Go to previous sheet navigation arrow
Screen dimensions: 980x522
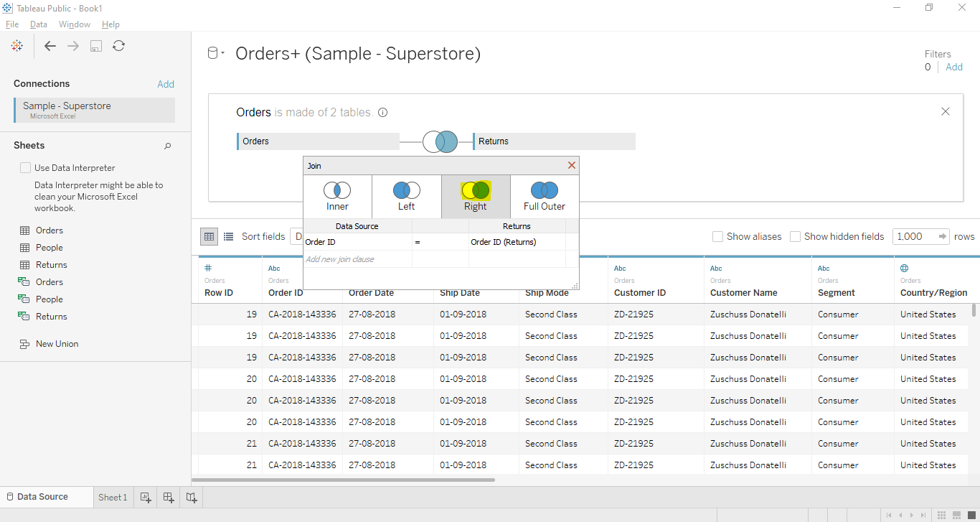tap(900, 515)
